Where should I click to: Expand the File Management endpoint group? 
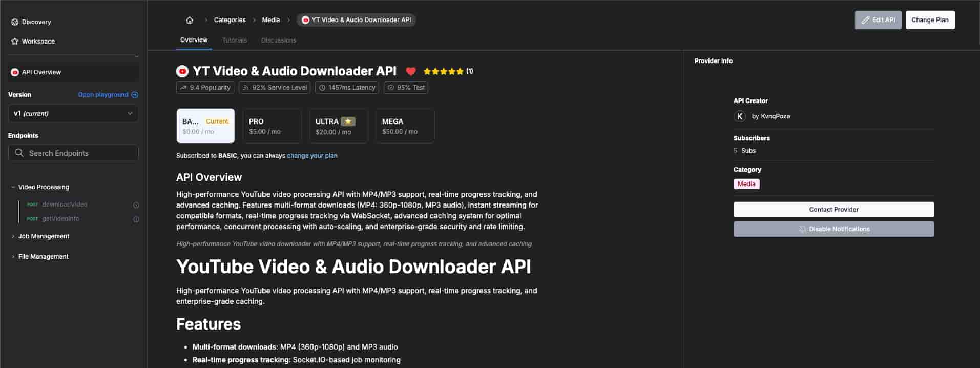[x=44, y=257]
